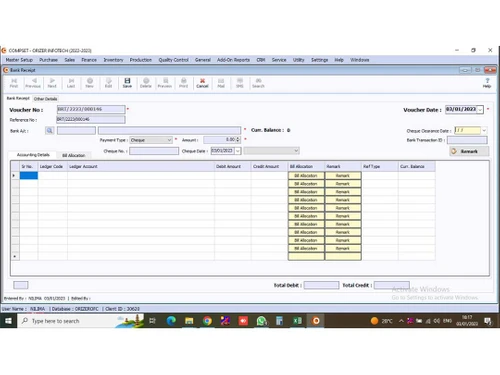
Task: Open Settings menu
Action: pos(319,60)
